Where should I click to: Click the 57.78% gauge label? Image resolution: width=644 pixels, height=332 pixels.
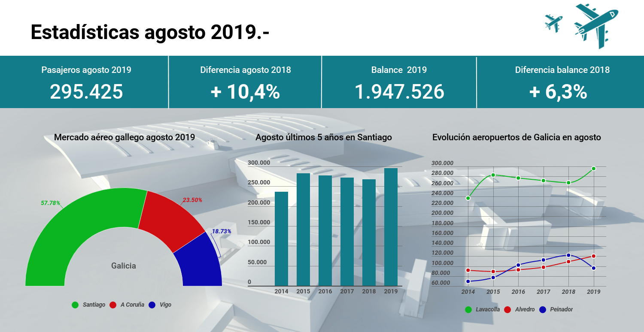(x=51, y=203)
